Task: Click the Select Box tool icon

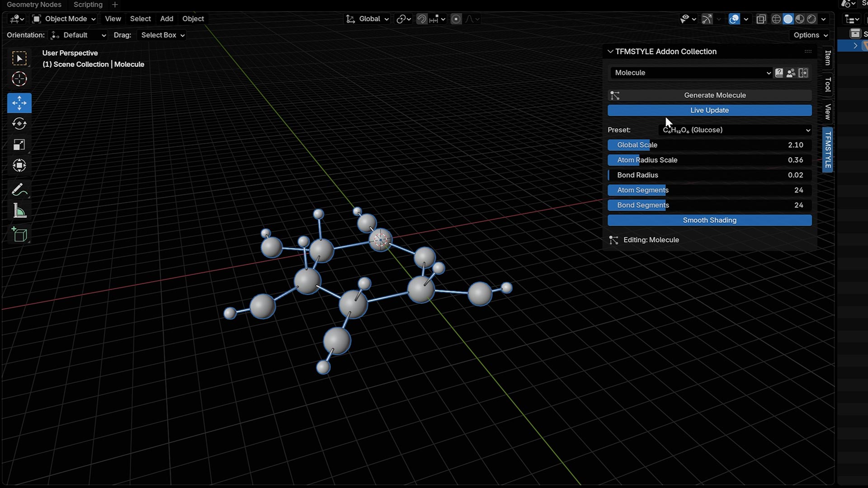Action: click(19, 58)
